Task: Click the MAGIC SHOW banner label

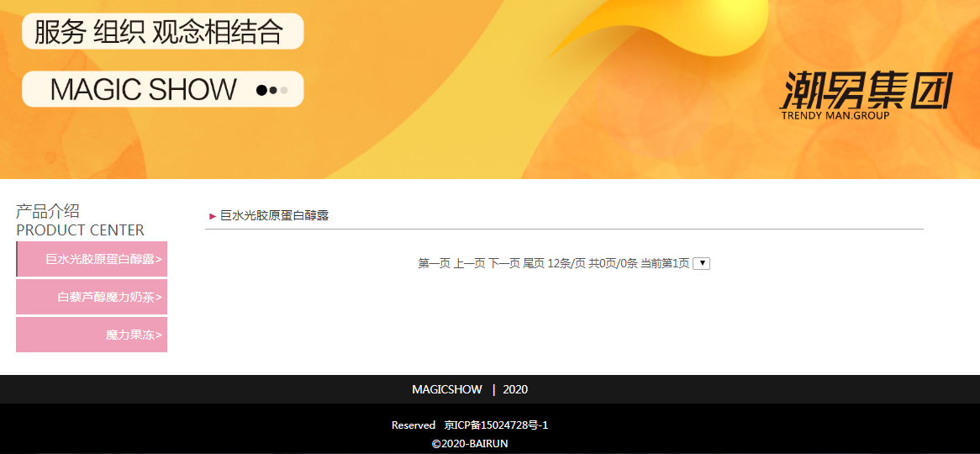Action: coord(143,89)
